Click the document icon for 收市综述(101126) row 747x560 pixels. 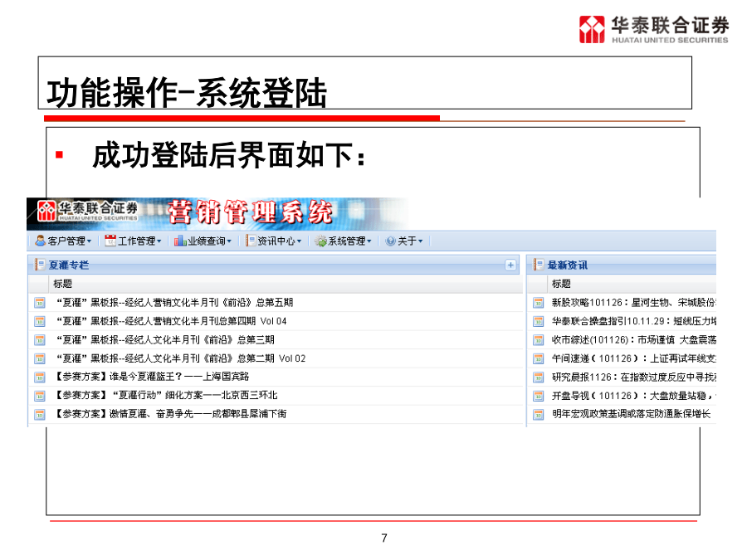tap(539, 340)
